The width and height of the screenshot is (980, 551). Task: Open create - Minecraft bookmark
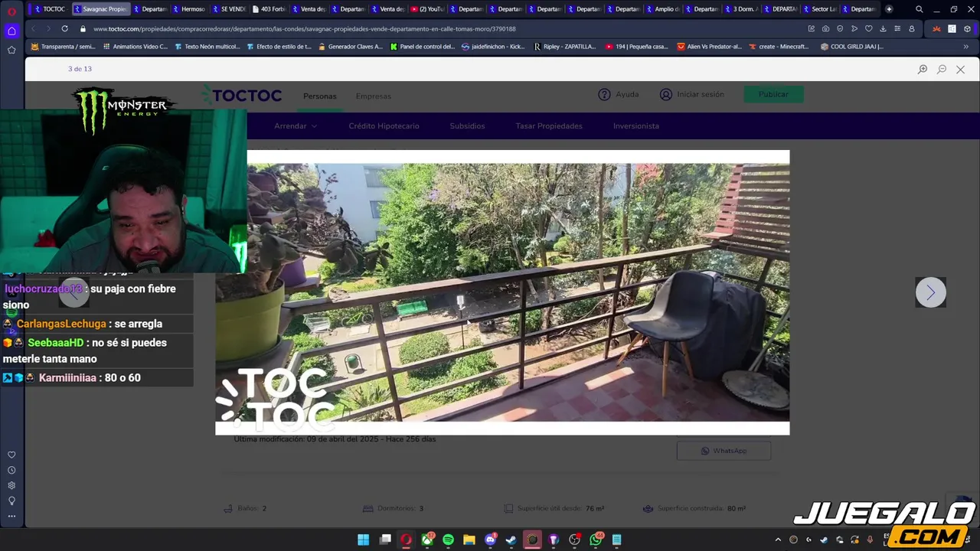point(779,47)
